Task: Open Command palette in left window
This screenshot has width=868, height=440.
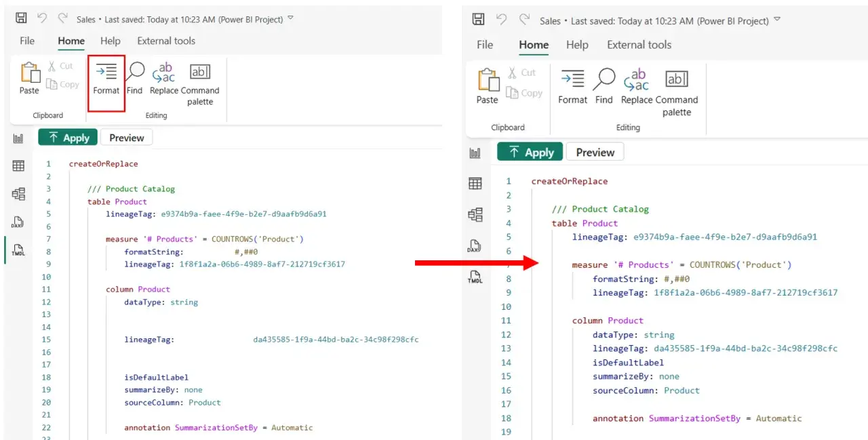Action: 200,84
